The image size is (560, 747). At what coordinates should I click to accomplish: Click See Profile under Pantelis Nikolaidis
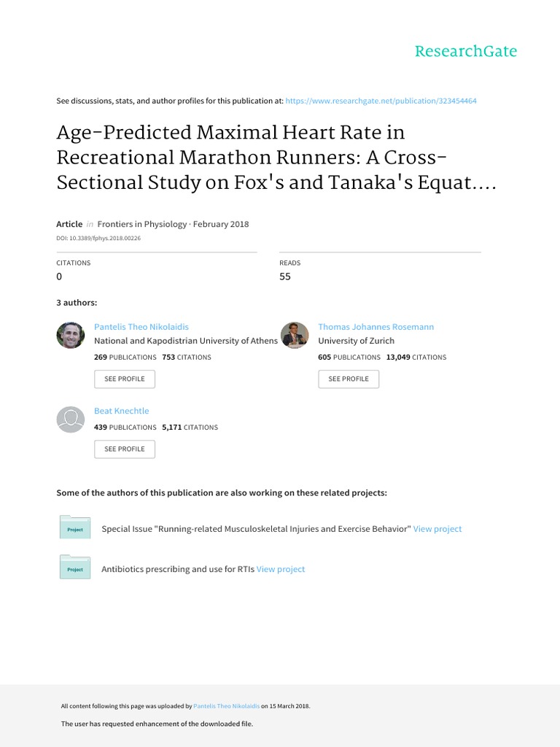[125, 379]
